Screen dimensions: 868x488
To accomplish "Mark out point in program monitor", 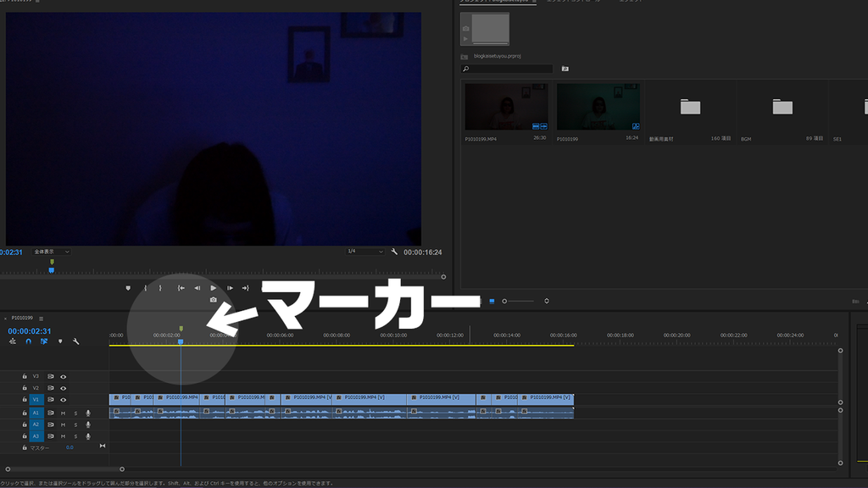I will [160, 288].
